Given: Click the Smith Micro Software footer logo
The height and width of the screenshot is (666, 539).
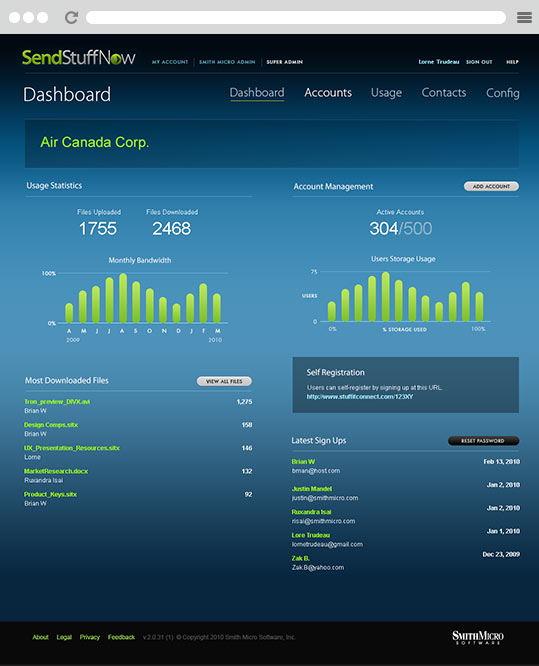Looking at the screenshot, I should (478, 637).
